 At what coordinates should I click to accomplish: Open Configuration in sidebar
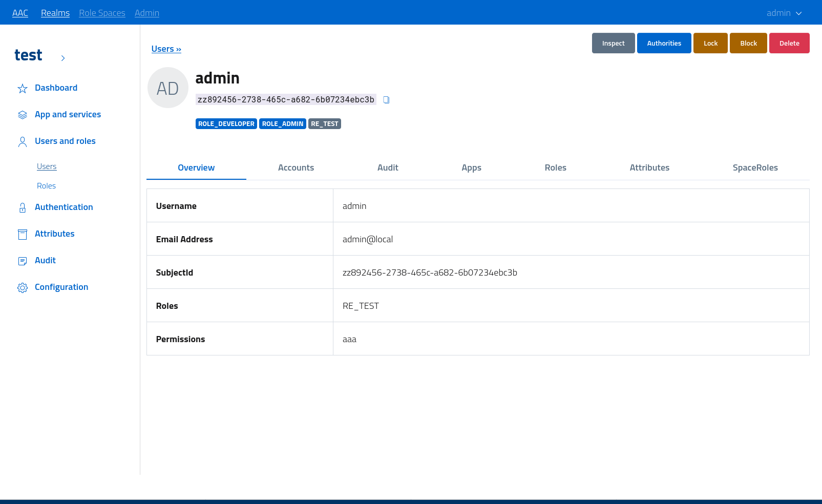61,287
